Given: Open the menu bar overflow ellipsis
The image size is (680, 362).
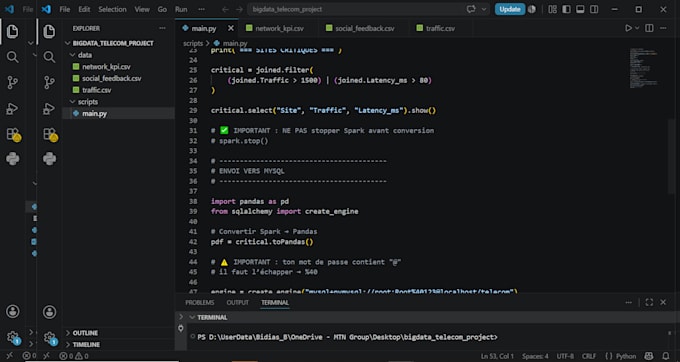Looking at the screenshot, I should point(201,9).
